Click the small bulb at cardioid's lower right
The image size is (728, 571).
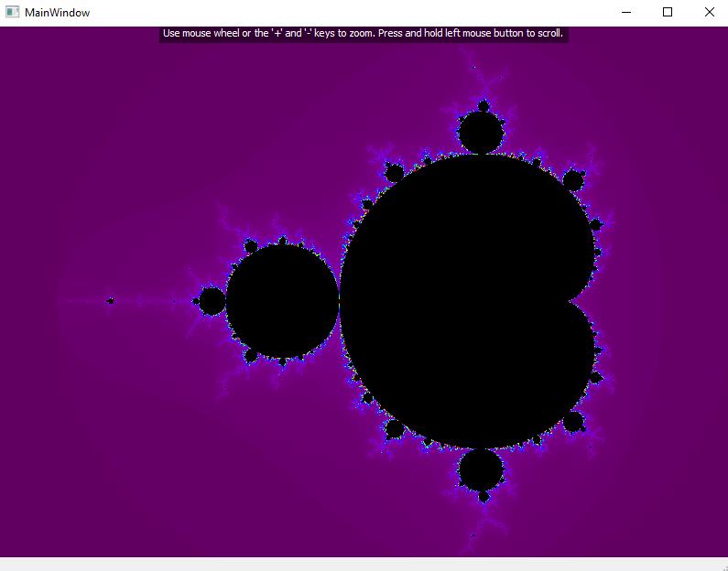point(573,422)
